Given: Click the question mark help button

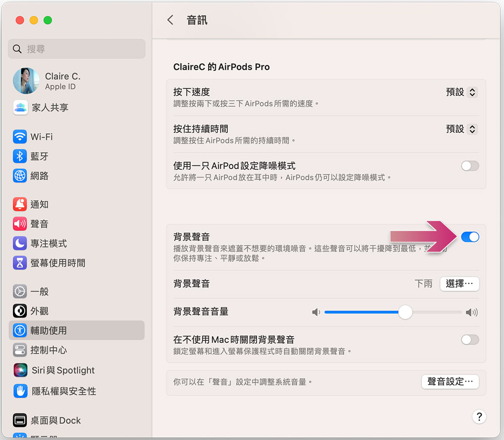Looking at the screenshot, I should tap(479, 417).
